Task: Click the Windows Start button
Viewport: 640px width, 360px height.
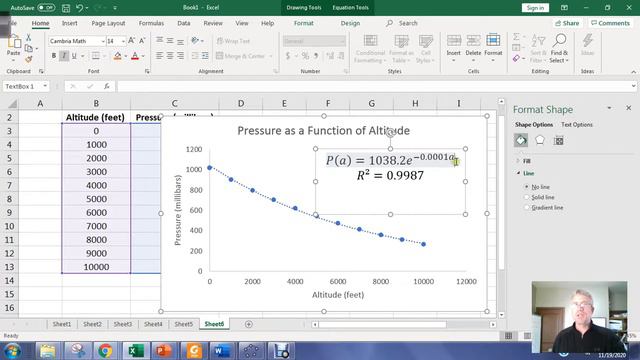Action: point(12,351)
